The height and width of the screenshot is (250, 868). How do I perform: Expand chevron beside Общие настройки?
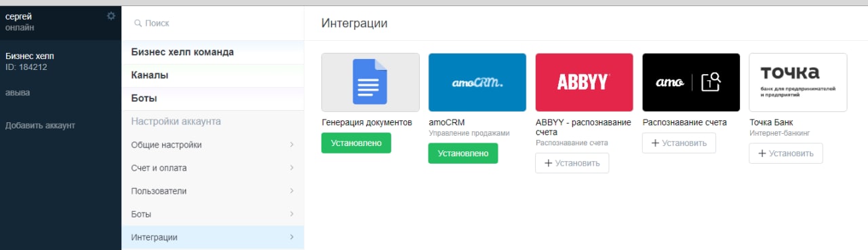click(292, 145)
